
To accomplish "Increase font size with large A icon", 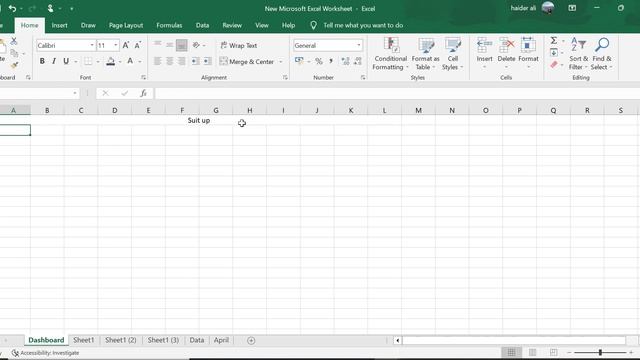I will 126,45.
